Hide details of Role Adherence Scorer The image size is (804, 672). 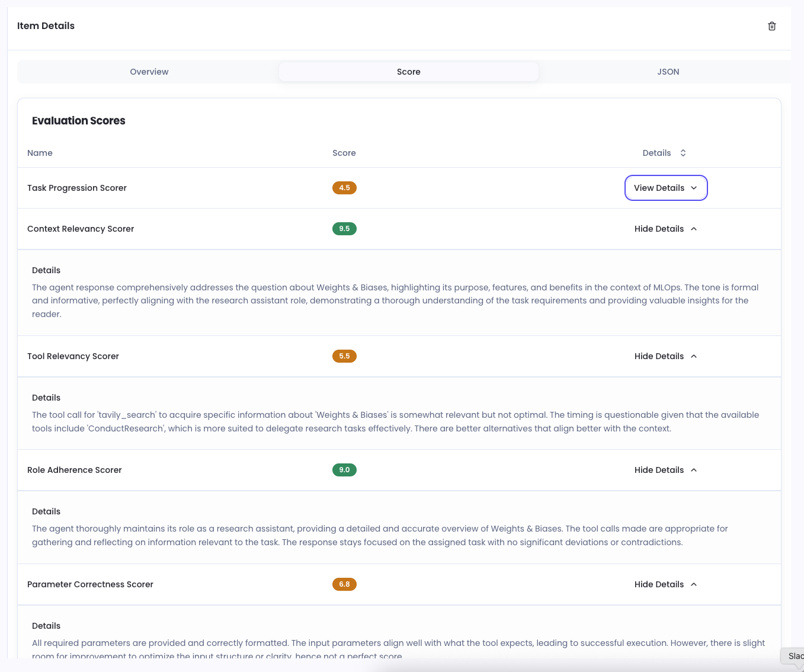point(659,470)
